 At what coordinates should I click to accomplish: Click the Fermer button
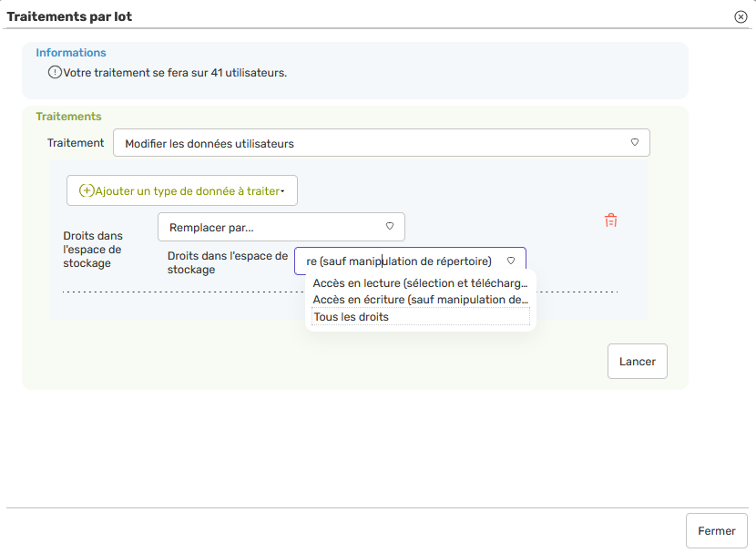point(716,530)
